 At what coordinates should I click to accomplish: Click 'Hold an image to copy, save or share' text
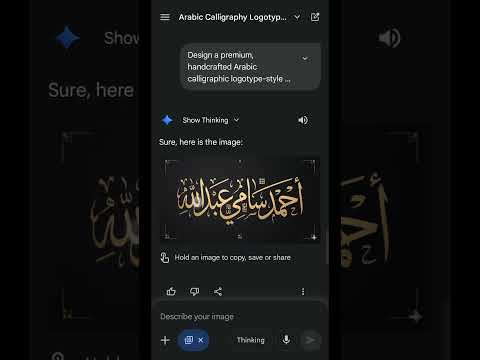coord(233,257)
